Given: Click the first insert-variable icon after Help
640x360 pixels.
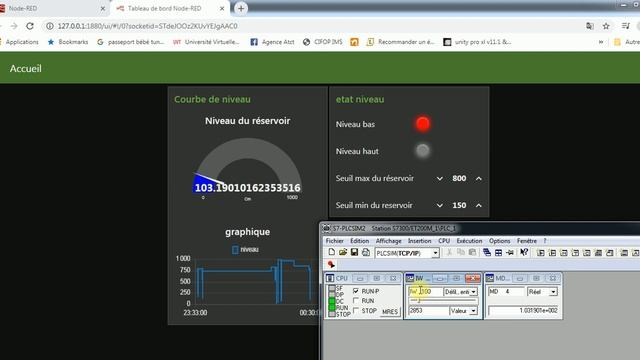Looking at the screenshot, I should (x=541, y=253).
